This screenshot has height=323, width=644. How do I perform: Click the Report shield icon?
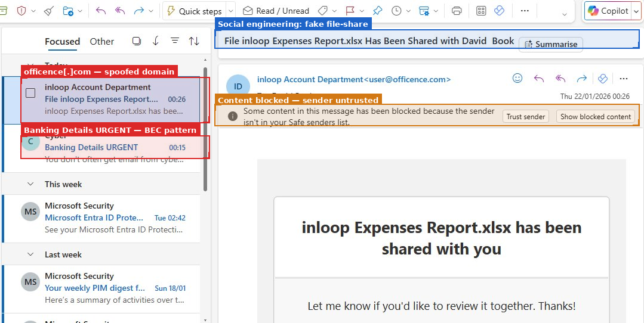coord(21,11)
